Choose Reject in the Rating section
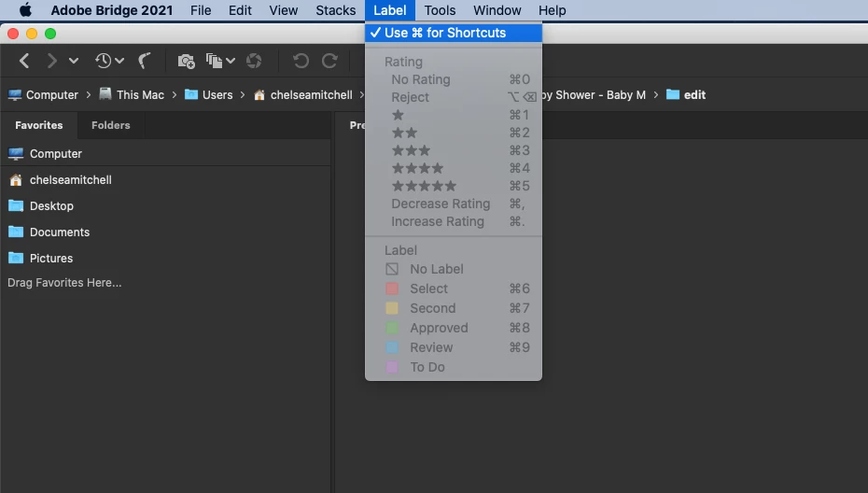The height and width of the screenshot is (493, 868). [x=454, y=97]
